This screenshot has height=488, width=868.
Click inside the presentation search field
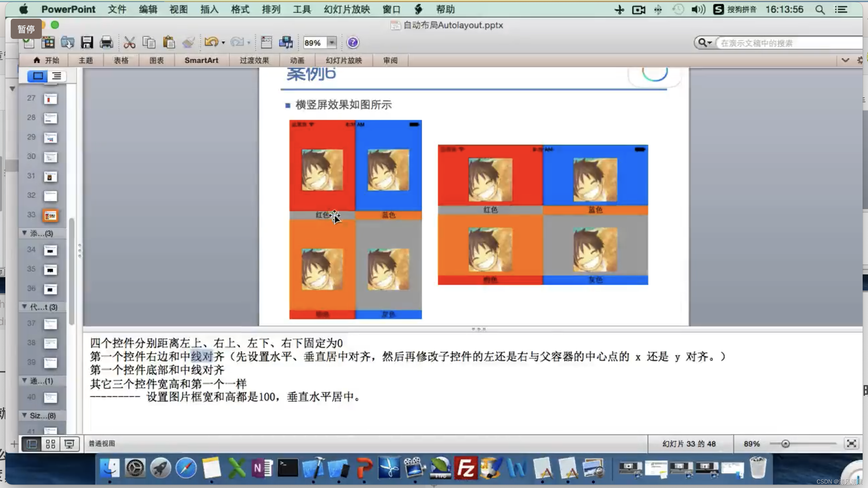(789, 43)
